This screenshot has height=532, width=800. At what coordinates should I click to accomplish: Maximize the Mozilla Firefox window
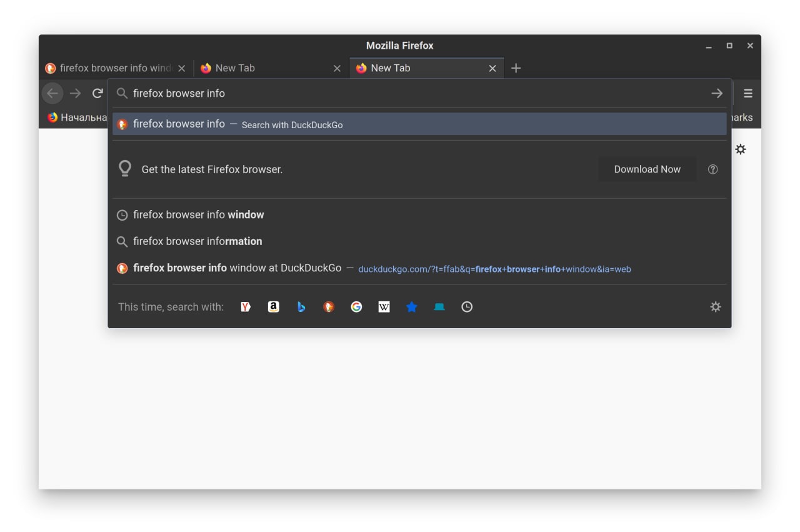[x=729, y=46]
